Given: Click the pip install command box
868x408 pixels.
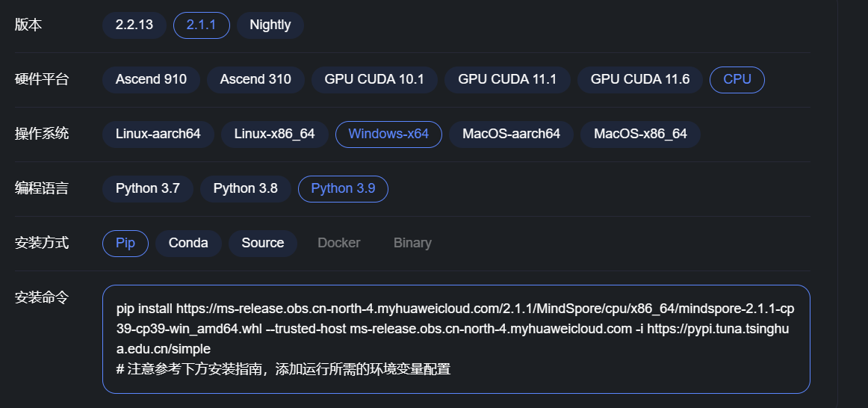Looking at the screenshot, I should 456,339.
